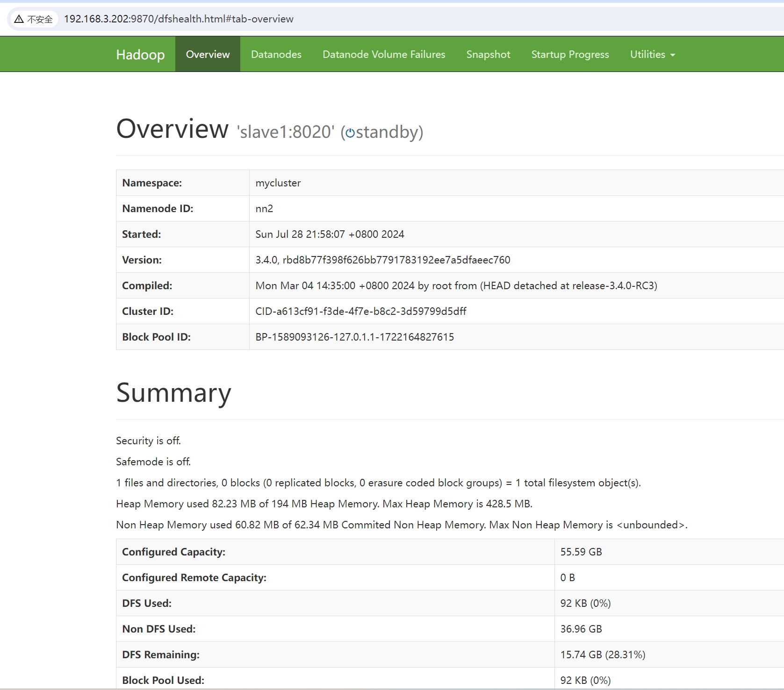The image size is (784, 690).
Task: Click the Cluster ID: label cell
Action: [x=183, y=311]
